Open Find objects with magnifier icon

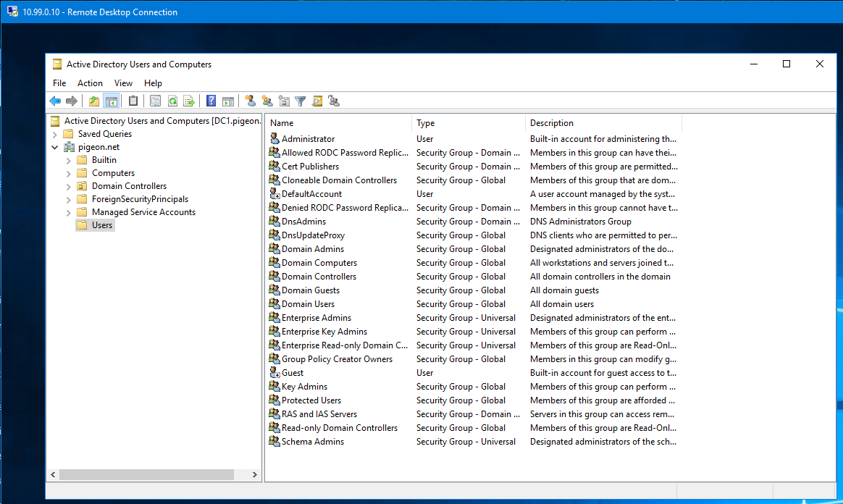point(317,101)
